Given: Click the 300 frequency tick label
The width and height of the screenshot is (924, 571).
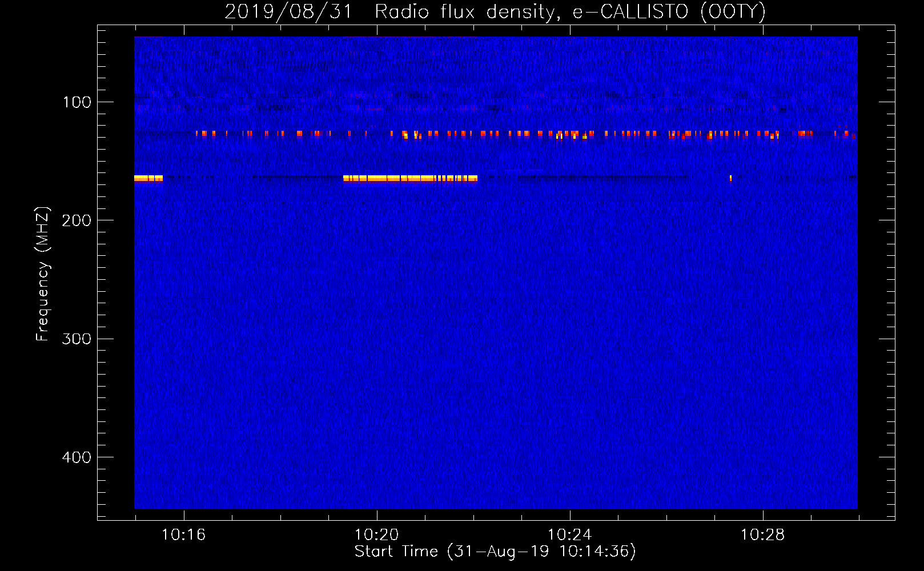Looking at the screenshot, I should [77, 339].
